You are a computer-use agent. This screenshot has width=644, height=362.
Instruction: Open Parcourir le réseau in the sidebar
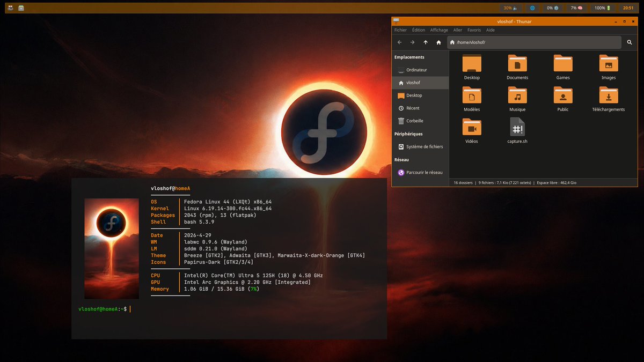pos(420,172)
